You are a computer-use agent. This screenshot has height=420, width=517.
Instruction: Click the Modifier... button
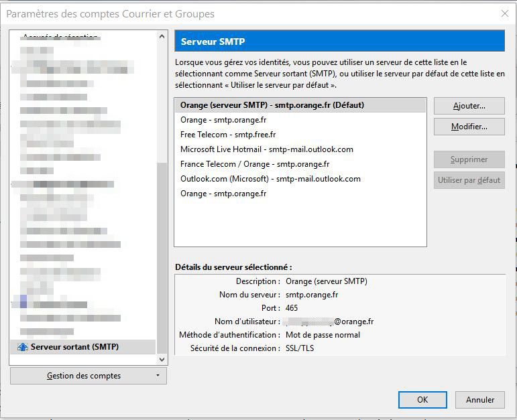pyautogui.click(x=469, y=127)
